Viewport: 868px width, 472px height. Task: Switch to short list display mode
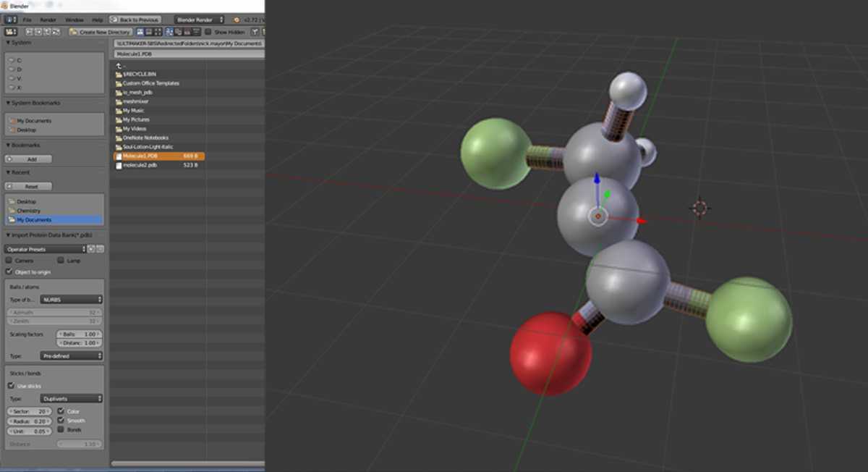(140, 32)
